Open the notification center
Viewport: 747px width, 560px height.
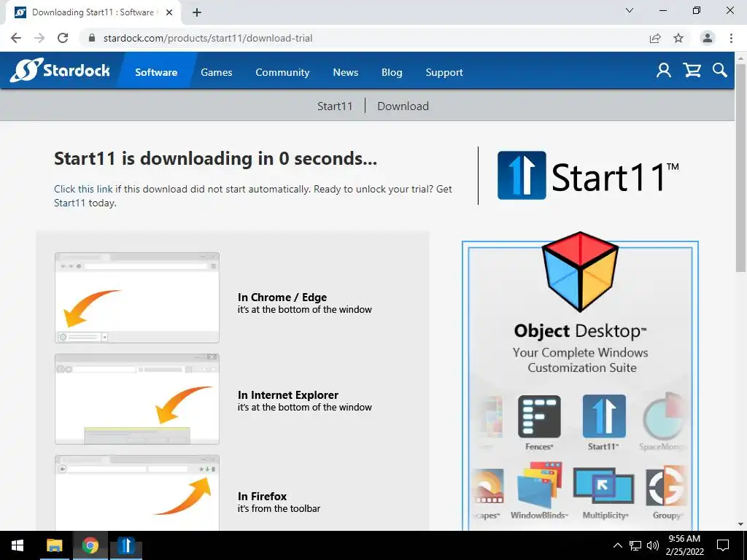click(x=723, y=545)
